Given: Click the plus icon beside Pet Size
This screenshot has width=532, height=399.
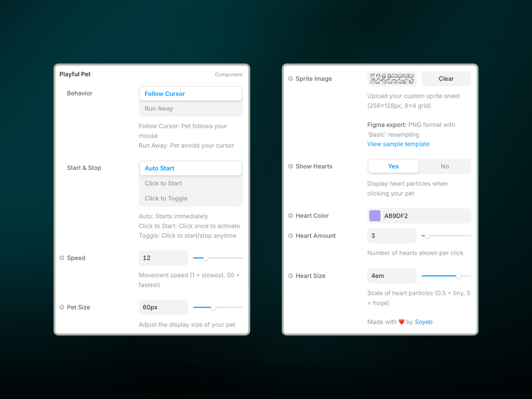Looking at the screenshot, I should [62, 308].
